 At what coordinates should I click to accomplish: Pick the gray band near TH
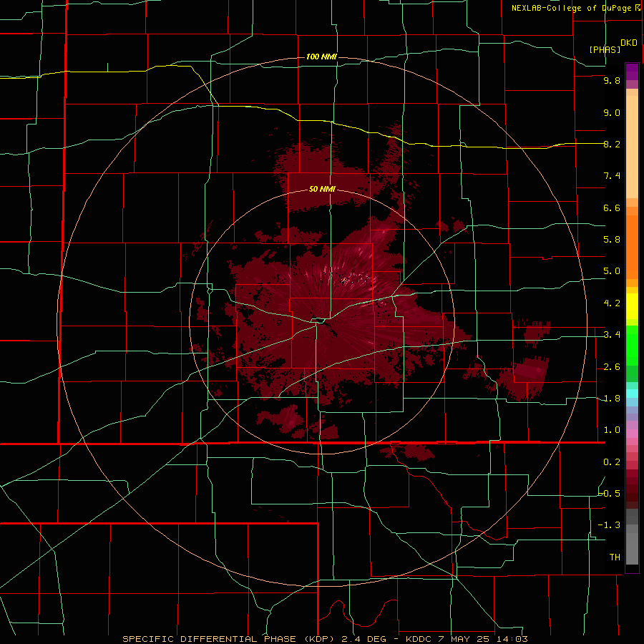pos(632,548)
